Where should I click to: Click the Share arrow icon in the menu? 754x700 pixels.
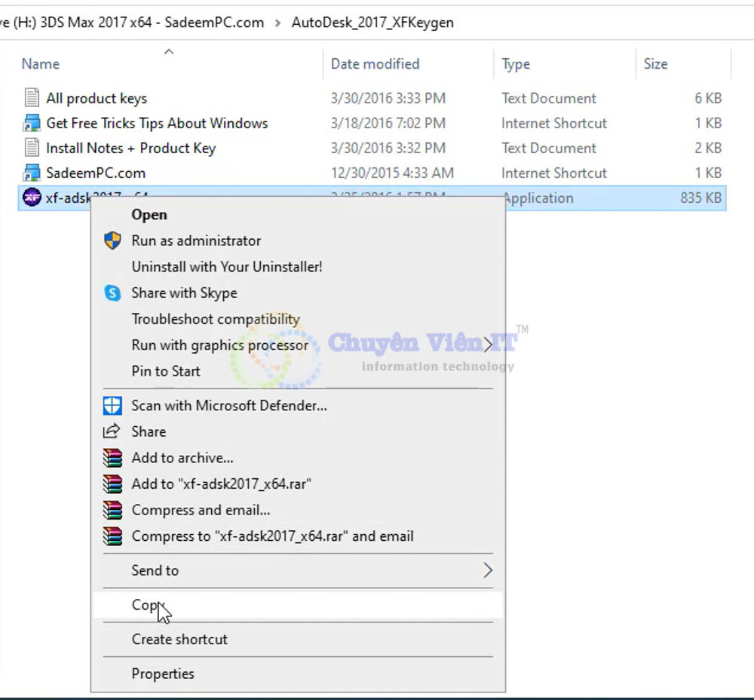[x=112, y=431]
